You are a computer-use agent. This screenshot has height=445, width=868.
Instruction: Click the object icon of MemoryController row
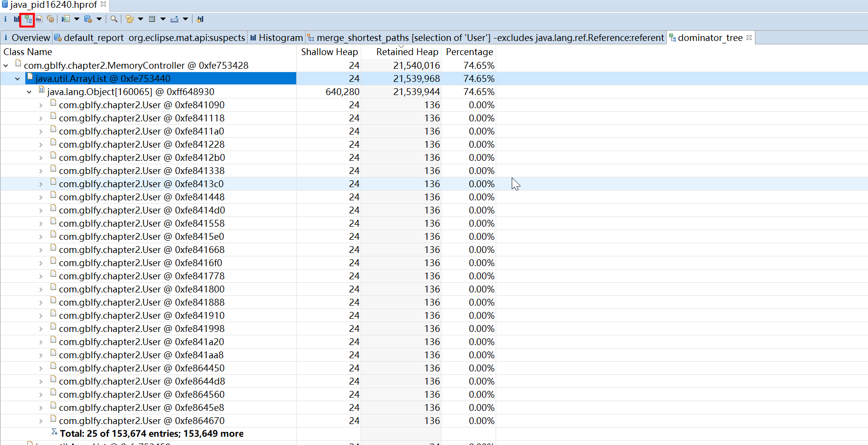pyautogui.click(x=18, y=63)
